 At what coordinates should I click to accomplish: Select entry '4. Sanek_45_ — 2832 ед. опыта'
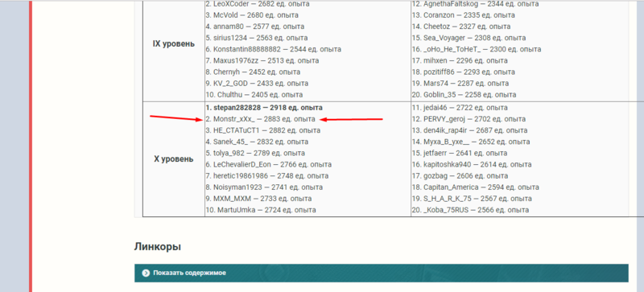[x=257, y=142]
